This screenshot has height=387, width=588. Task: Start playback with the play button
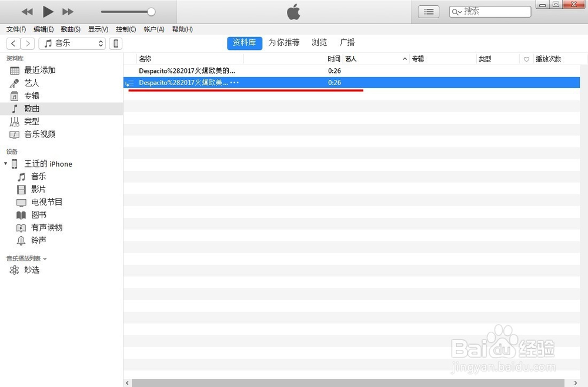48,12
